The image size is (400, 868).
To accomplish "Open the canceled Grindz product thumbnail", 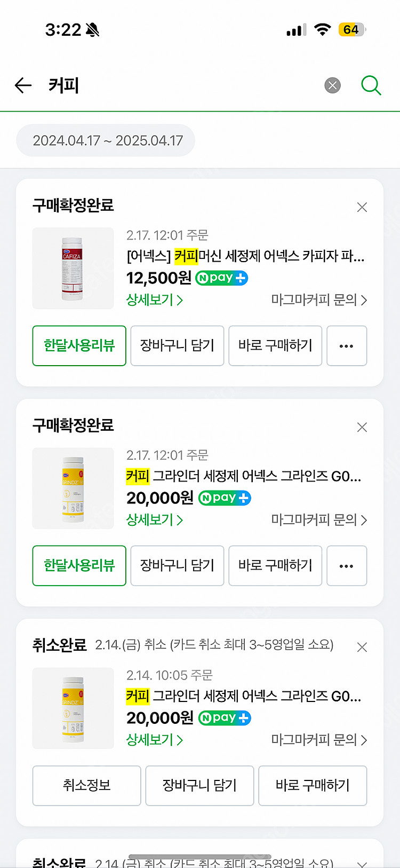I will (x=73, y=708).
